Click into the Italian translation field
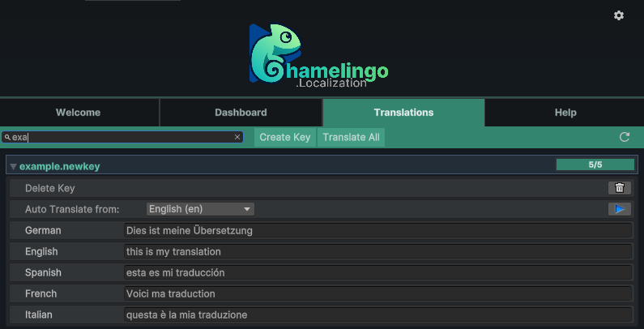The image size is (644, 329). pyautogui.click(x=377, y=314)
